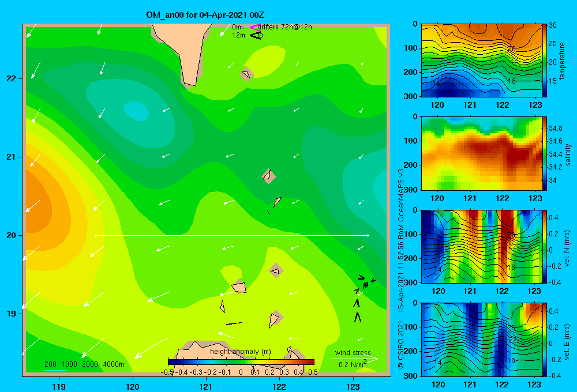
Task: Click the western endpoint of the transect line
Action: (96, 235)
